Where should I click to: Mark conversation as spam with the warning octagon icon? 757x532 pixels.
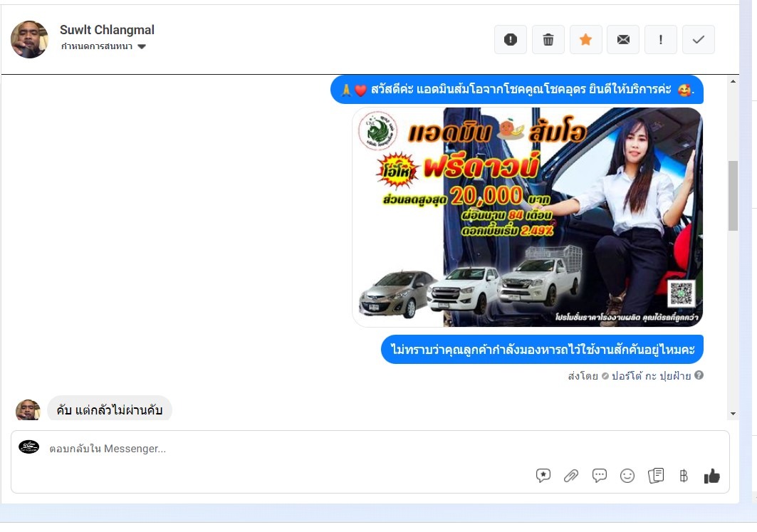[x=511, y=40]
